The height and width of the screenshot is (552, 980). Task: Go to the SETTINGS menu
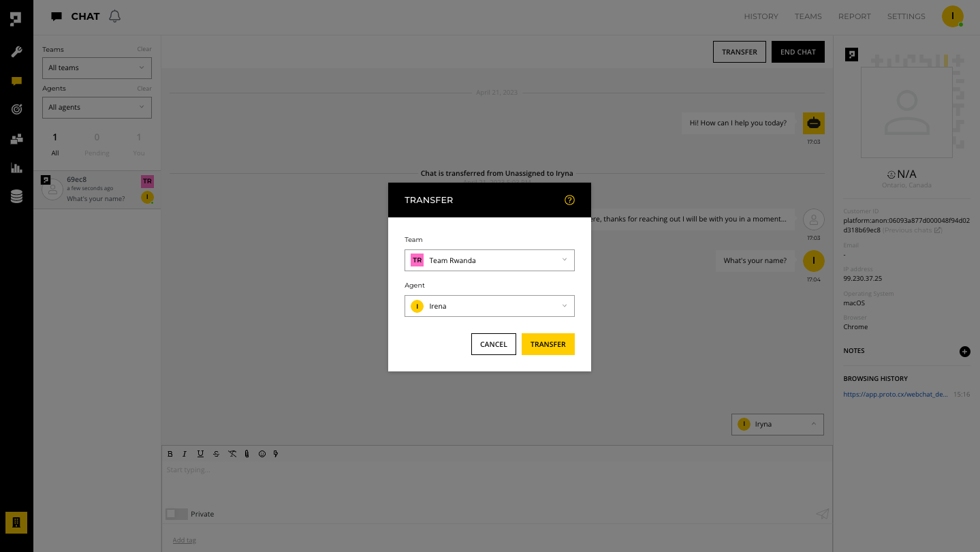(x=906, y=16)
